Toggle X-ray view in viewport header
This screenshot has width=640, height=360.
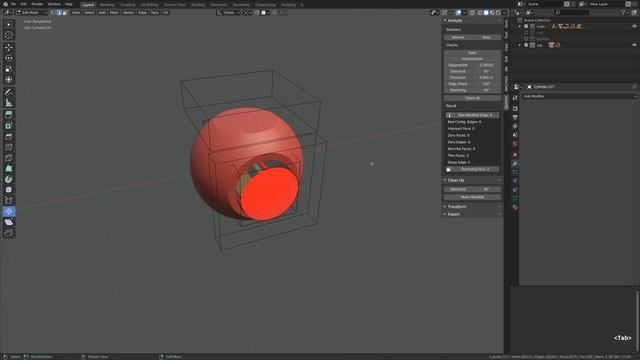click(472, 13)
